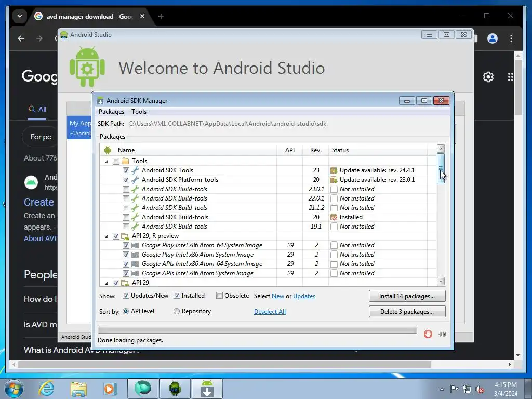Open Google settings gear icon
532x399 pixels.
(488, 77)
